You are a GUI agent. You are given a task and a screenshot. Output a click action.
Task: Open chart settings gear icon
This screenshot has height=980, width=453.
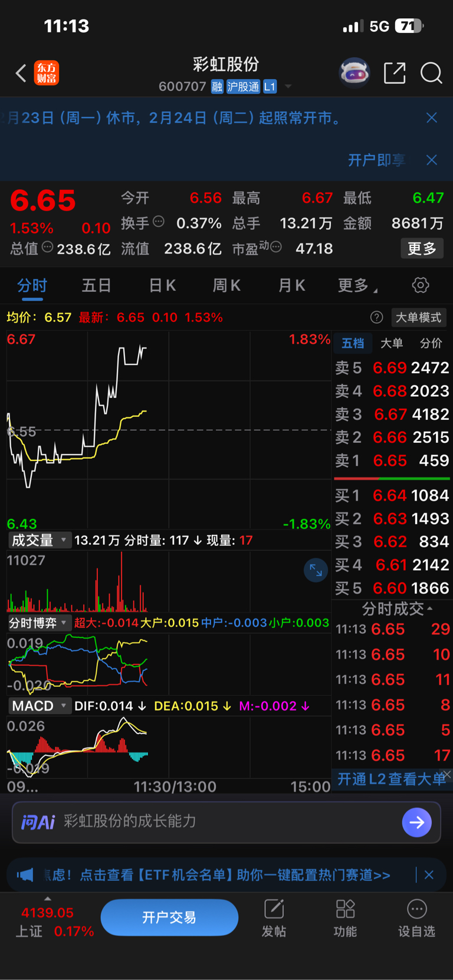coord(421,285)
